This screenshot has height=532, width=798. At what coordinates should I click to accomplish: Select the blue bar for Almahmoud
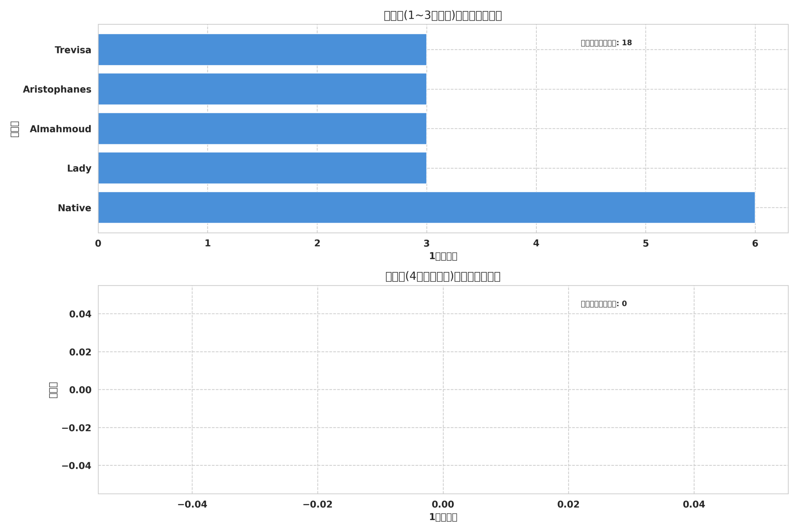click(262, 129)
